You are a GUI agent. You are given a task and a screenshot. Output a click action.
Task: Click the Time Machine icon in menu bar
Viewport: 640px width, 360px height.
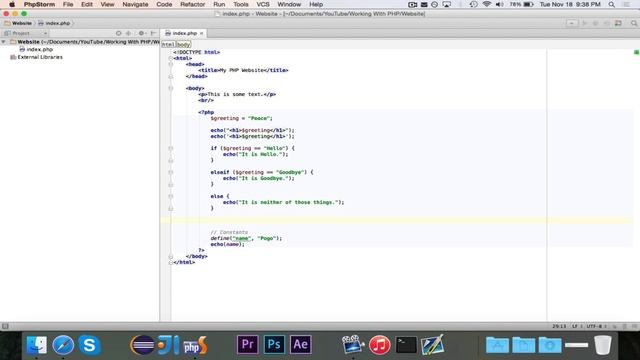click(x=473, y=4)
